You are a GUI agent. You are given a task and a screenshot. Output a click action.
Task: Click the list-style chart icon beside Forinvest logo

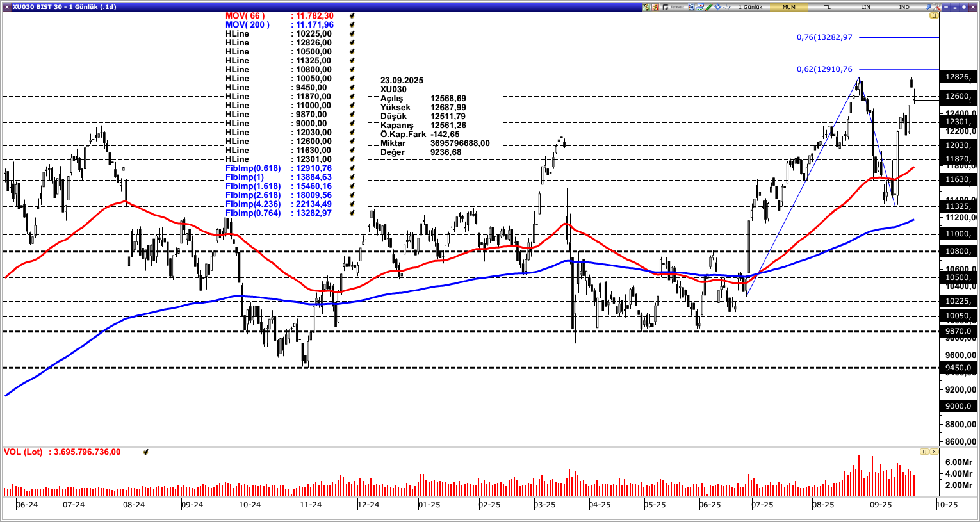point(691,7)
